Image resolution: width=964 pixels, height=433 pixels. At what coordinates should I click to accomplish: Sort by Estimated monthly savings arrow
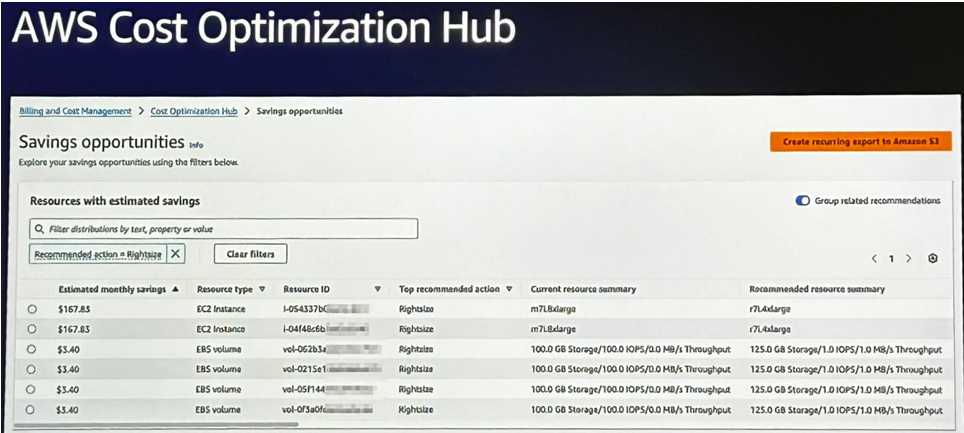click(x=177, y=289)
